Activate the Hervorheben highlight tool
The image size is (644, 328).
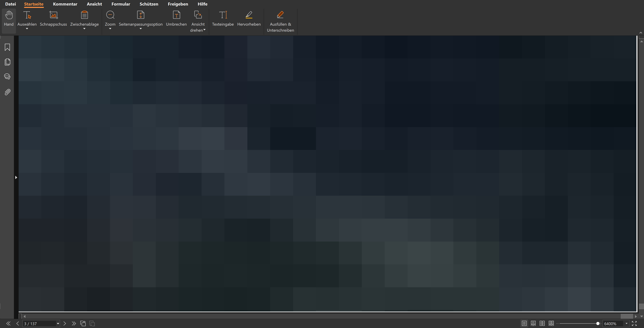[x=249, y=19]
